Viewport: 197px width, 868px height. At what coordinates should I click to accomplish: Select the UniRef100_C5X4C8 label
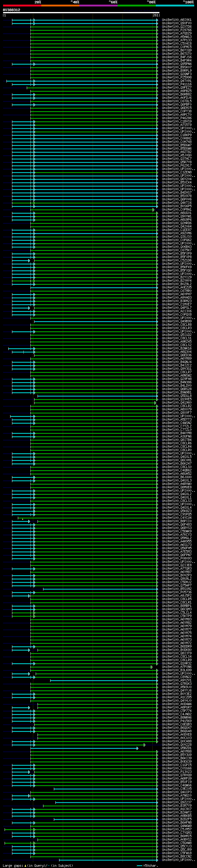click(x=176, y=43)
